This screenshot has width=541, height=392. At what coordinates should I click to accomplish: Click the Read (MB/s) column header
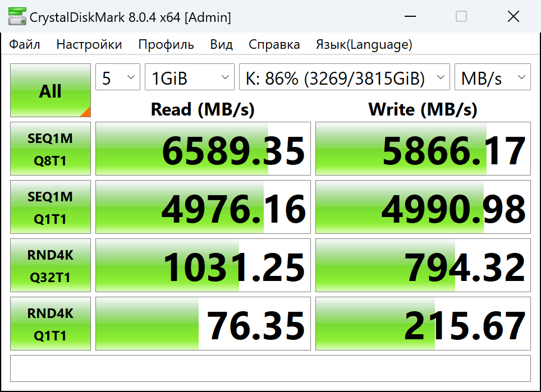pyautogui.click(x=203, y=109)
